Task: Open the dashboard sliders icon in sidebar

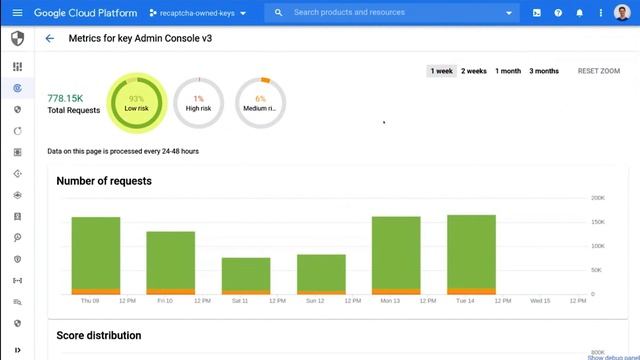Action: coord(17,67)
